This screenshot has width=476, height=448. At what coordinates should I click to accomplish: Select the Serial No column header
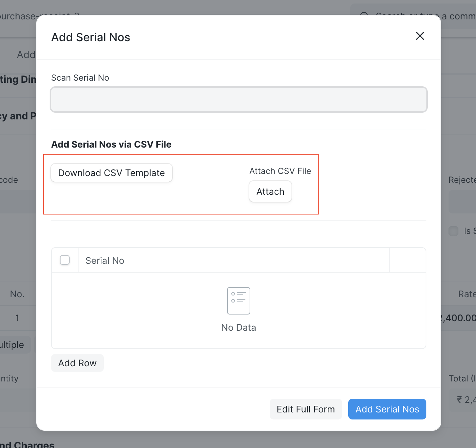coord(105,260)
